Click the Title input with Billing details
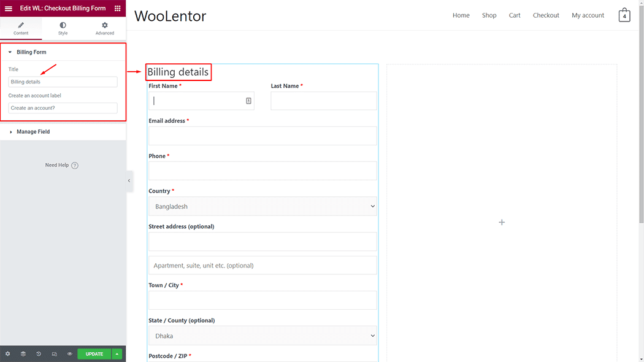Screen dimensions: 644x362 pyautogui.click(x=63, y=82)
